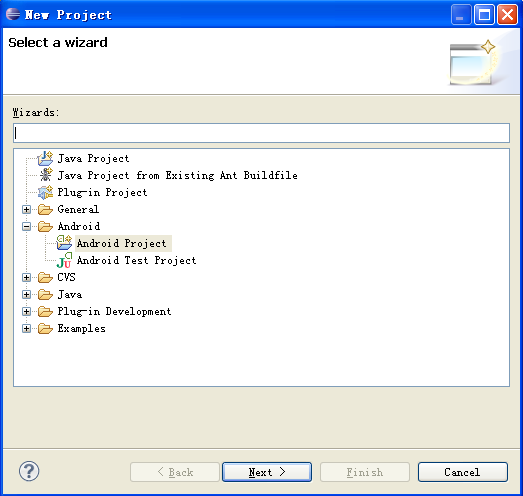Minimize the New Project dialog
The height and width of the screenshot is (496, 523).
(461, 14)
